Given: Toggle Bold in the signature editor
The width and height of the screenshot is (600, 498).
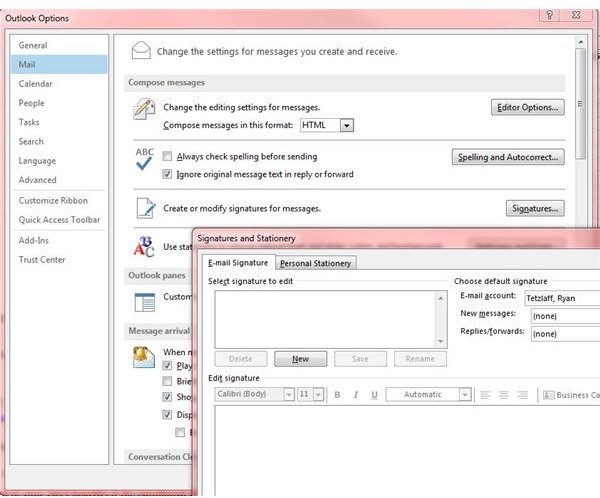Looking at the screenshot, I should tap(337, 395).
